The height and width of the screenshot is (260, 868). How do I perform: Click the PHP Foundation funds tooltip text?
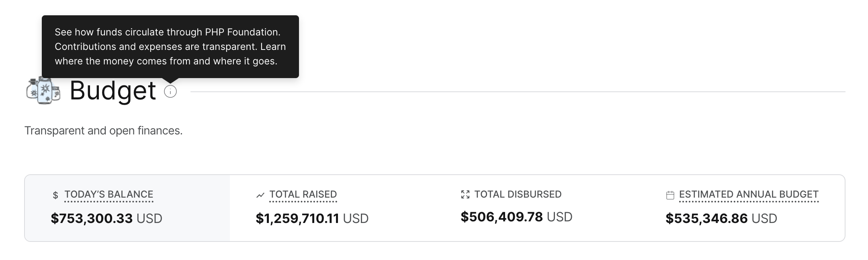(170, 47)
